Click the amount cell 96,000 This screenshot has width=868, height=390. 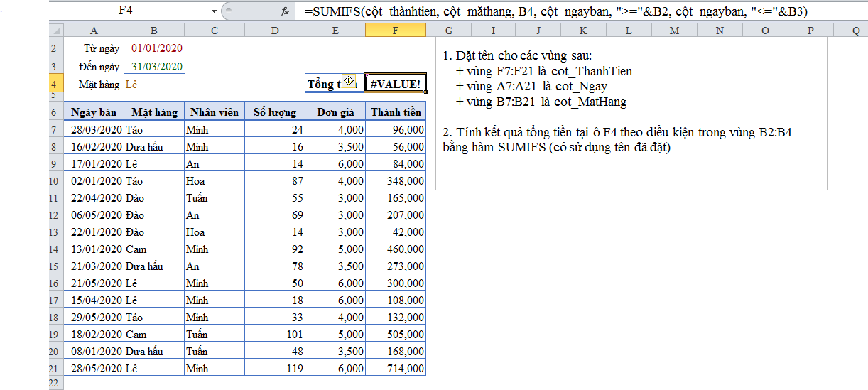(x=396, y=130)
